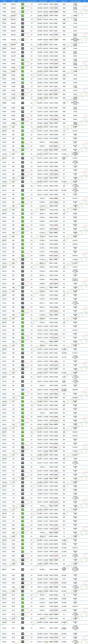Screen dimensions: 88x644
Task: Click the HY hybrid icon in V60 D82PHEV row
Action: pyautogui.click(x=23, y=390)
